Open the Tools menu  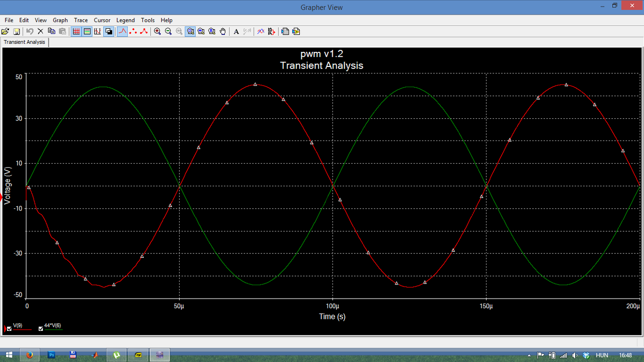pos(148,20)
